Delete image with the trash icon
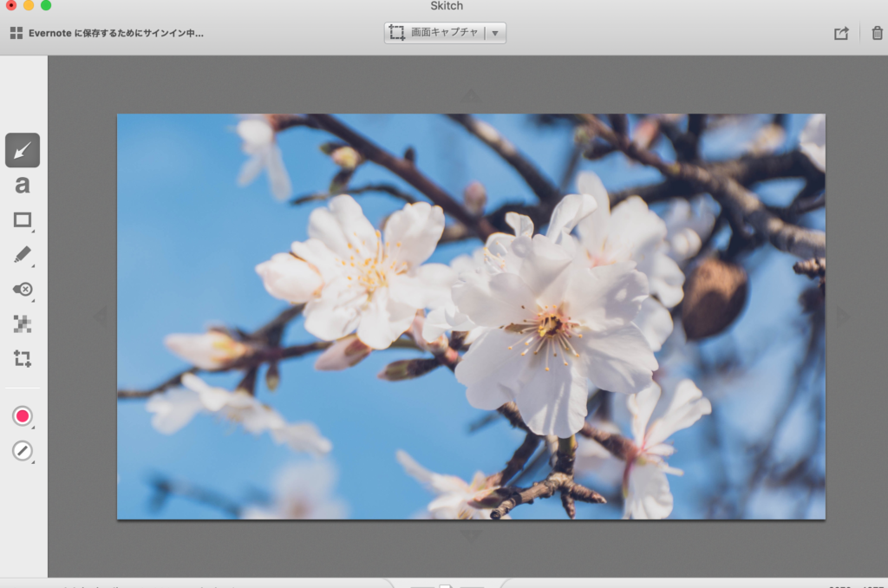This screenshot has height=588, width=888. (x=877, y=33)
